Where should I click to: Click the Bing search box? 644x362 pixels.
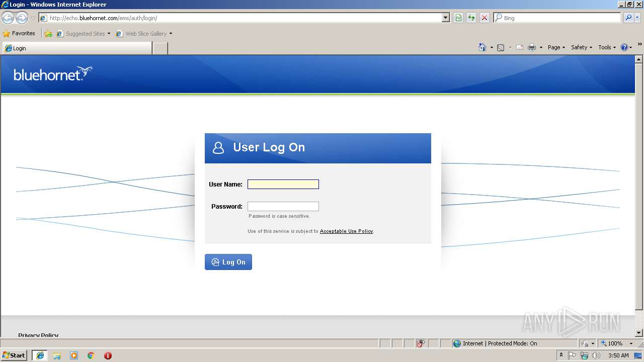point(557,18)
